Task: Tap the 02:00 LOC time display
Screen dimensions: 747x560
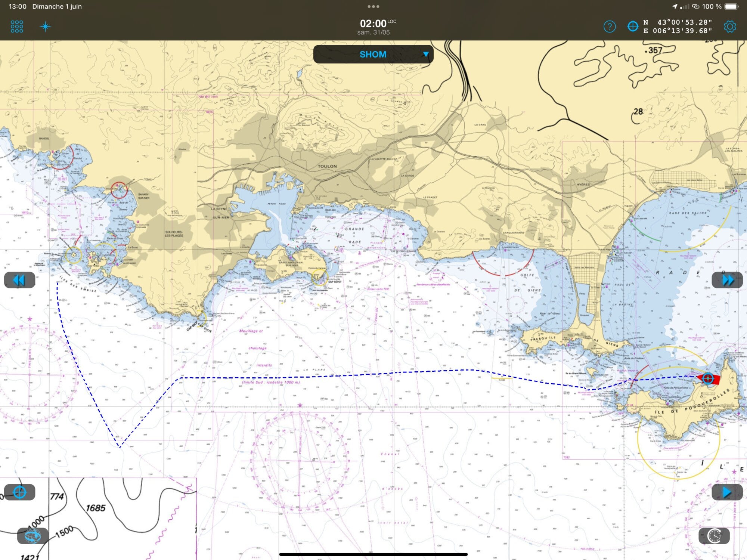Action: coord(373,24)
